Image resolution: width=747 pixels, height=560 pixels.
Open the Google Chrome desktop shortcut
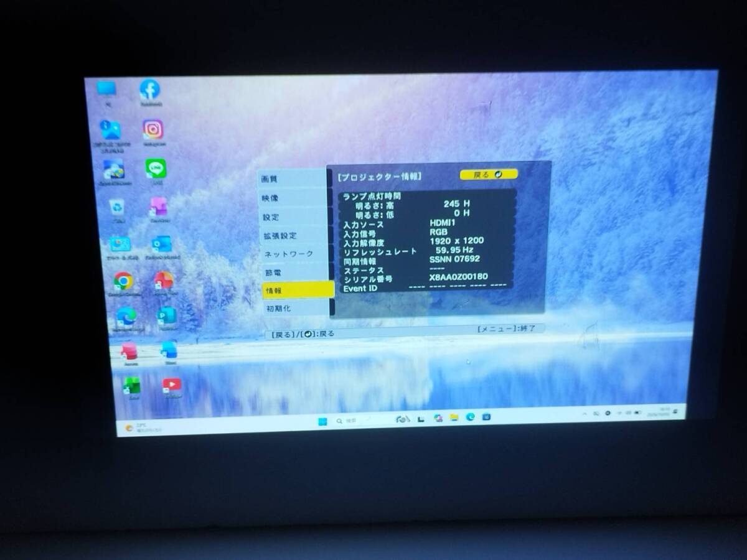click(x=123, y=281)
